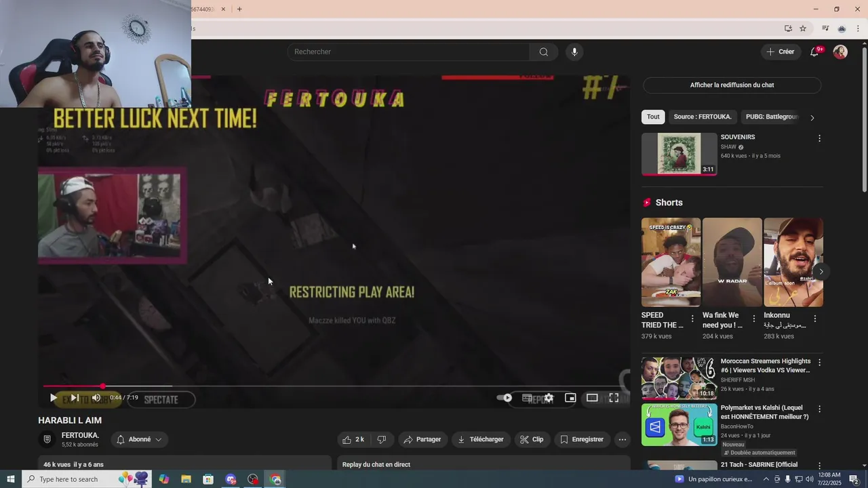Focus the Windows taskbar search box
Image resolution: width=868 pixels, height=488 pixels.
pyautogui.click(x=87, y=479)
